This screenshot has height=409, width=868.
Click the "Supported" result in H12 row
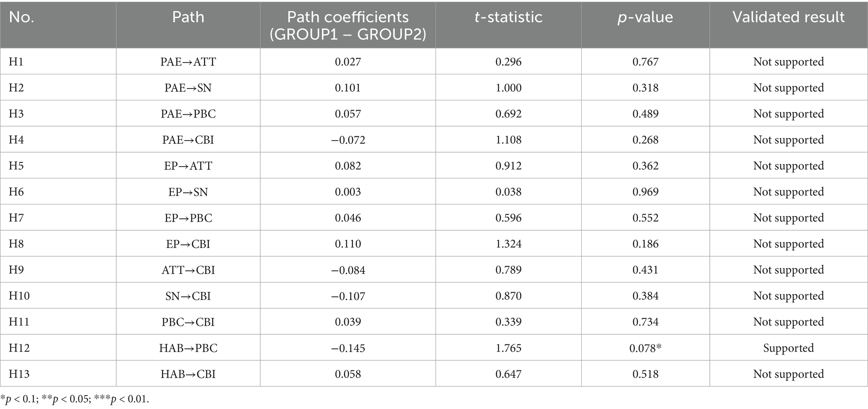click(x=788, y=348)
